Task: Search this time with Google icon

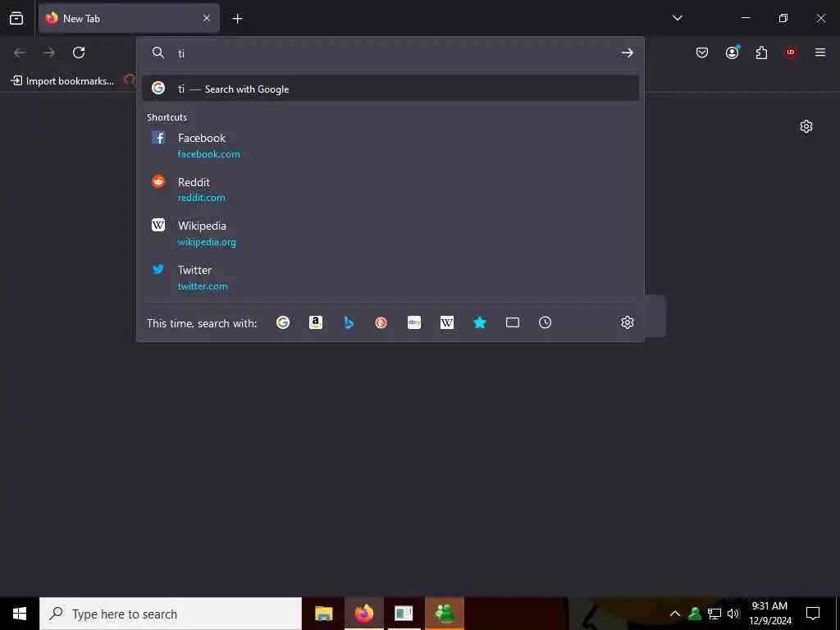Action: click(283, 322)
